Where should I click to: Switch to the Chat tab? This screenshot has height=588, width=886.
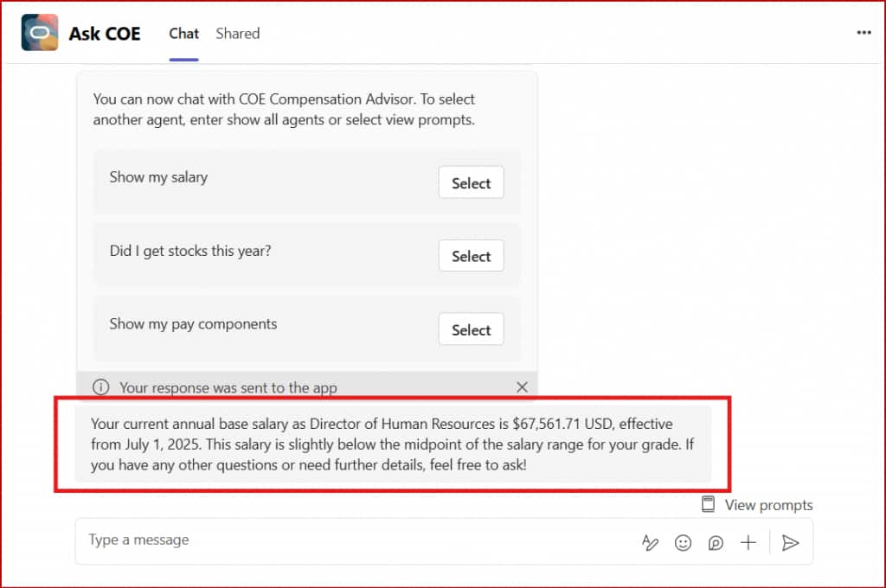[183, 34]
